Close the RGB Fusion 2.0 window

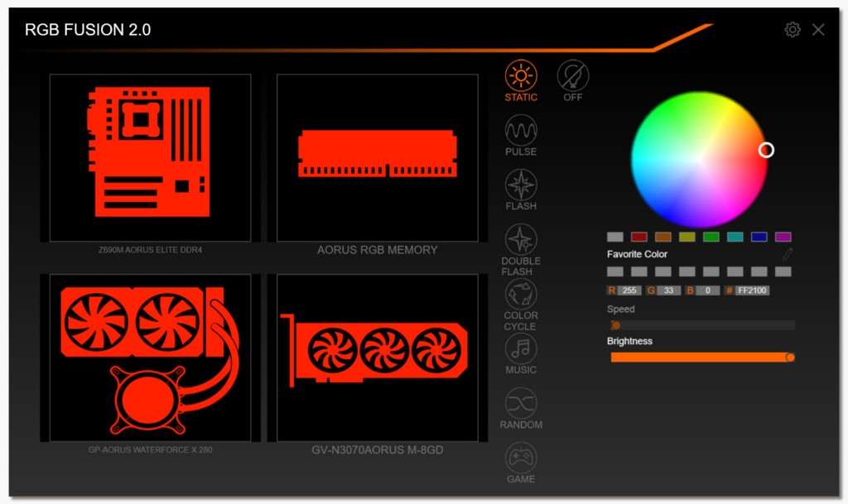coord(818,30)
